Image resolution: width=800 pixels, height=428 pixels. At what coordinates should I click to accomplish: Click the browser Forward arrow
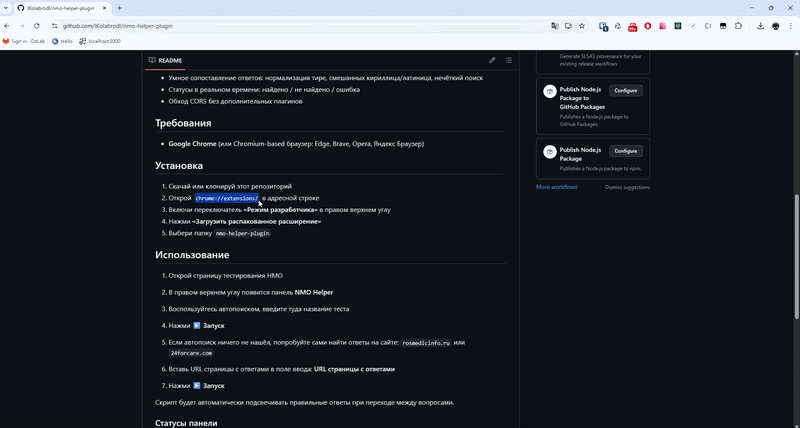pos(21,26)
